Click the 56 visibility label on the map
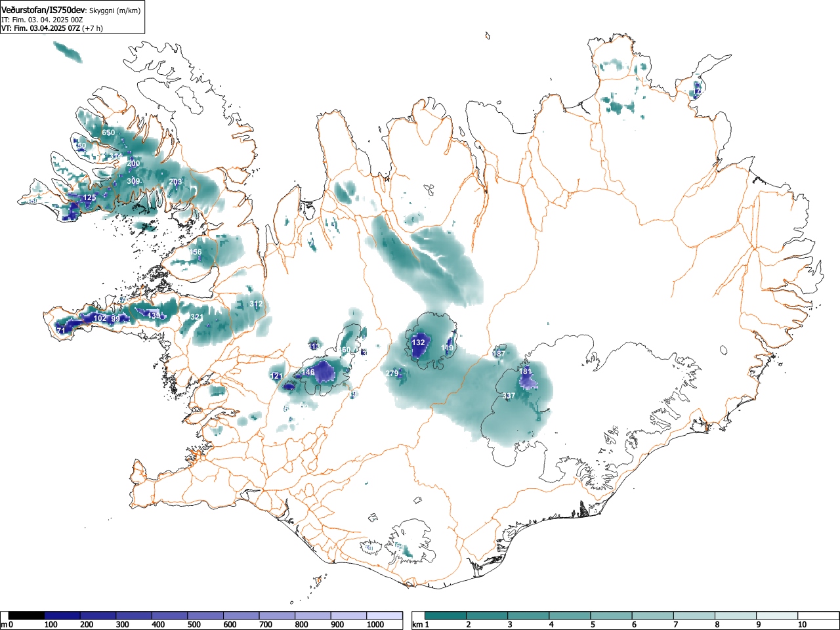Screen dimensions: 840x630 click(x=197, y=252)
